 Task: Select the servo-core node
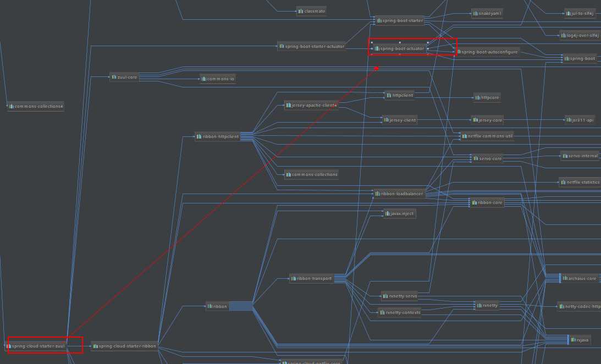488,158
